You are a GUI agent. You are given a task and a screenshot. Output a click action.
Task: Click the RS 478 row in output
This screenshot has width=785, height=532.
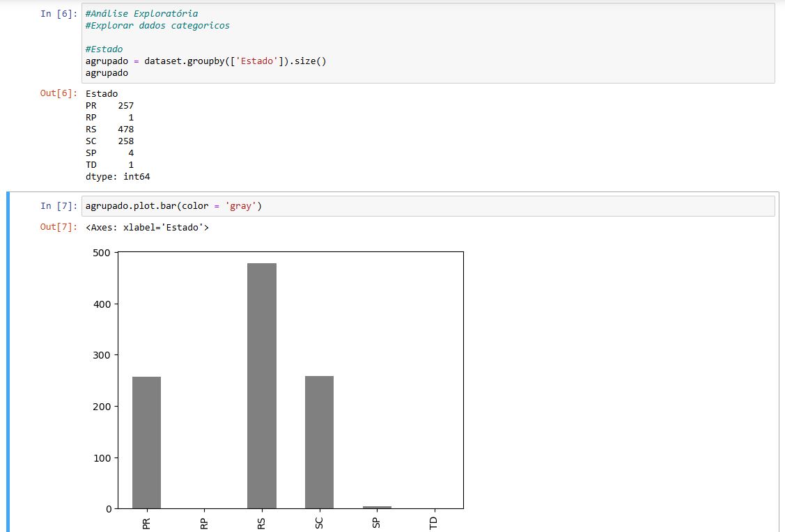[109, 130]
